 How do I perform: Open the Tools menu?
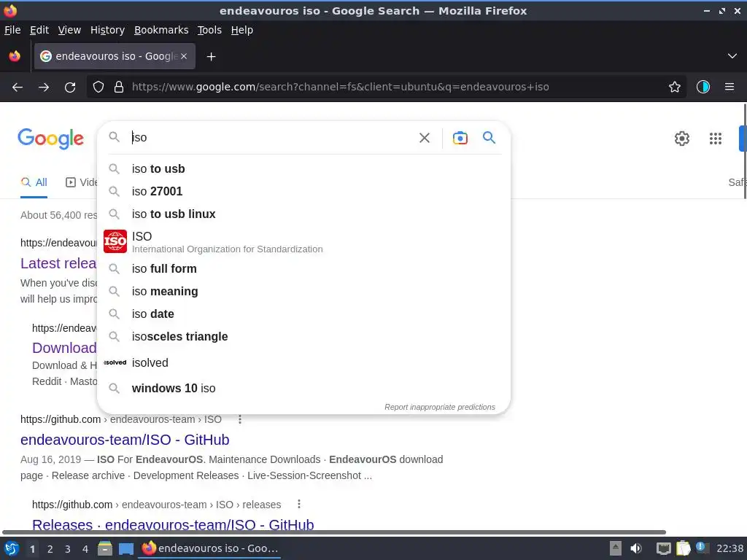pyautogui.click(x=209, y=30)
